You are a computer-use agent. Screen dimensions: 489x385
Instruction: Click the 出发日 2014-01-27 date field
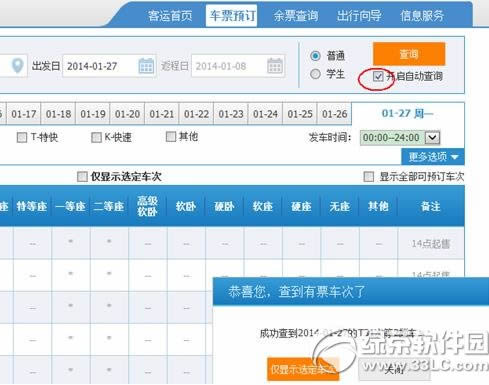tap(109, 66)
